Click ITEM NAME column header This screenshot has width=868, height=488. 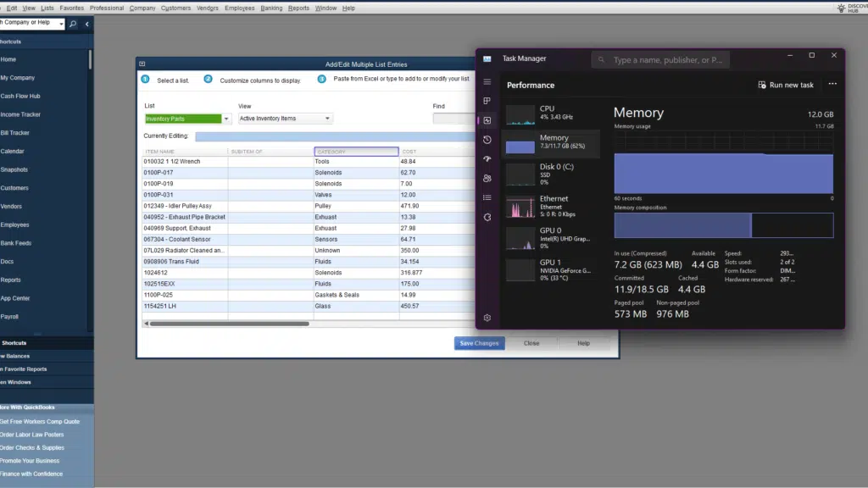(185, 152)
